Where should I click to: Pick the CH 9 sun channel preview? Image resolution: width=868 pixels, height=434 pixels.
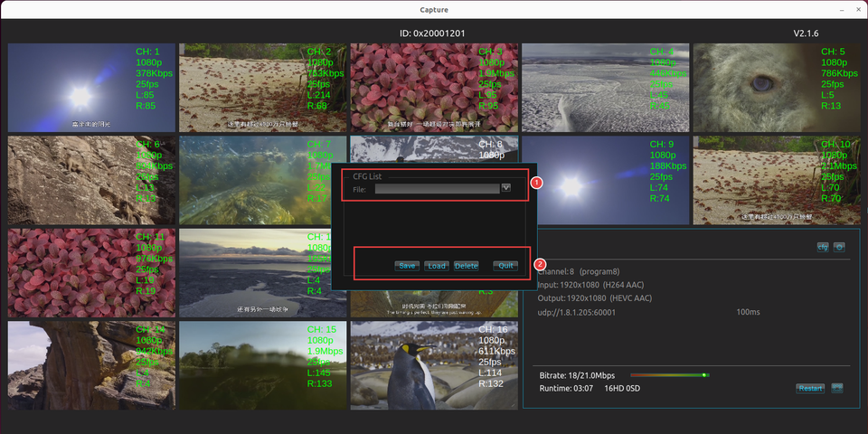pyautogui.click(x=605, y=180)
